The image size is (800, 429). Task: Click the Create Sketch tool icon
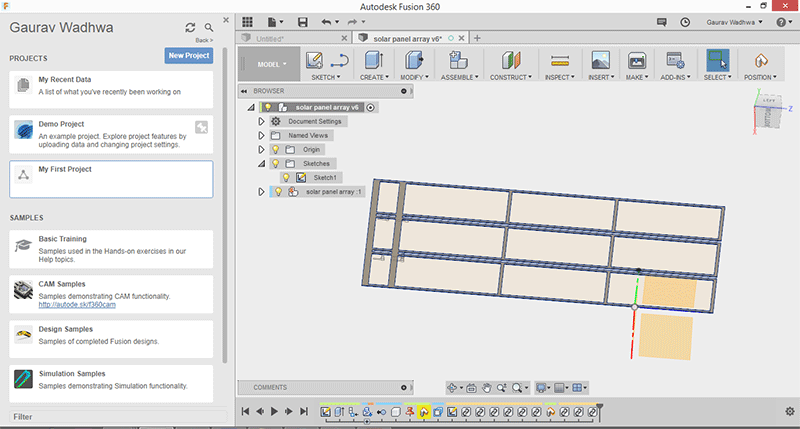pos(315,60)
